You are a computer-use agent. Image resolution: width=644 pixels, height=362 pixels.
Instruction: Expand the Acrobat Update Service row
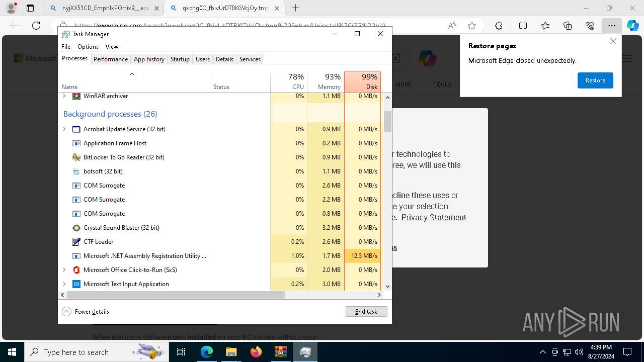pos(64,129)
